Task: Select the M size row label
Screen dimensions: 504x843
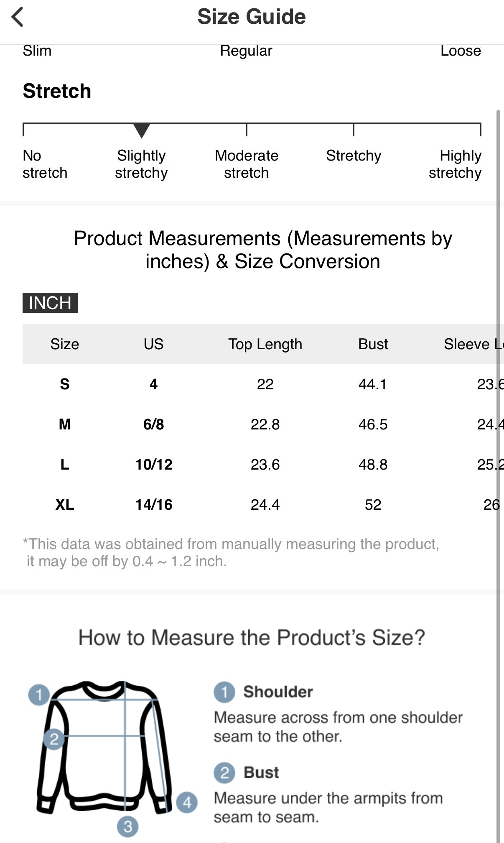Action: [65, 424]
